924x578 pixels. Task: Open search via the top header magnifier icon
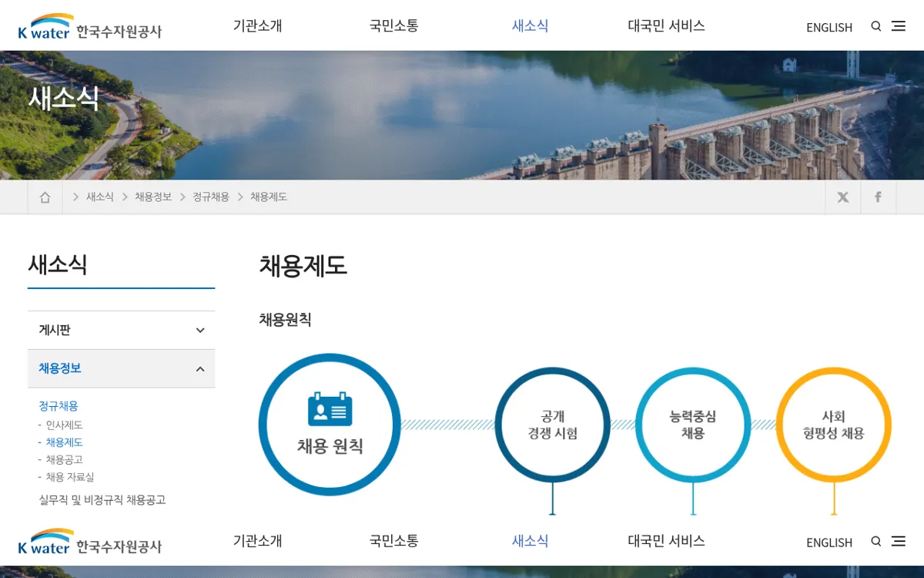(876, 26)
